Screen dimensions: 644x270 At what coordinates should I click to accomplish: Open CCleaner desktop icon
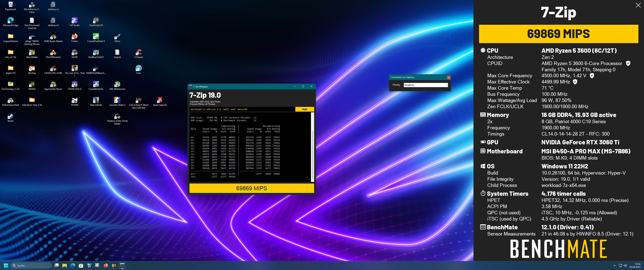coord(139,54)
